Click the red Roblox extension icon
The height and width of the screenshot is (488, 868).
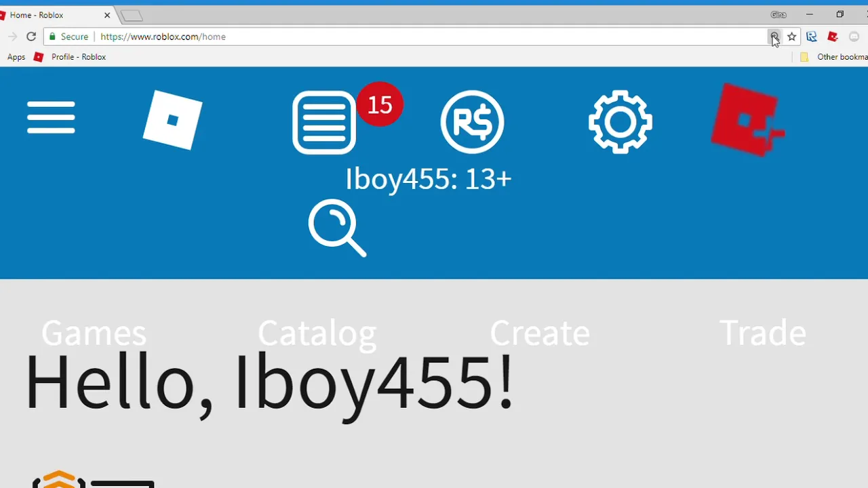click(x=833, y=37)
